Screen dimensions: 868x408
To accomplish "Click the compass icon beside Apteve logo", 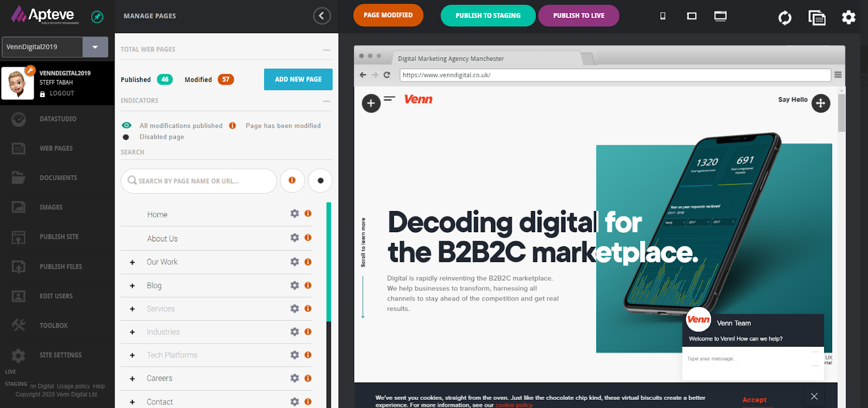I will (x=97, y=16).
